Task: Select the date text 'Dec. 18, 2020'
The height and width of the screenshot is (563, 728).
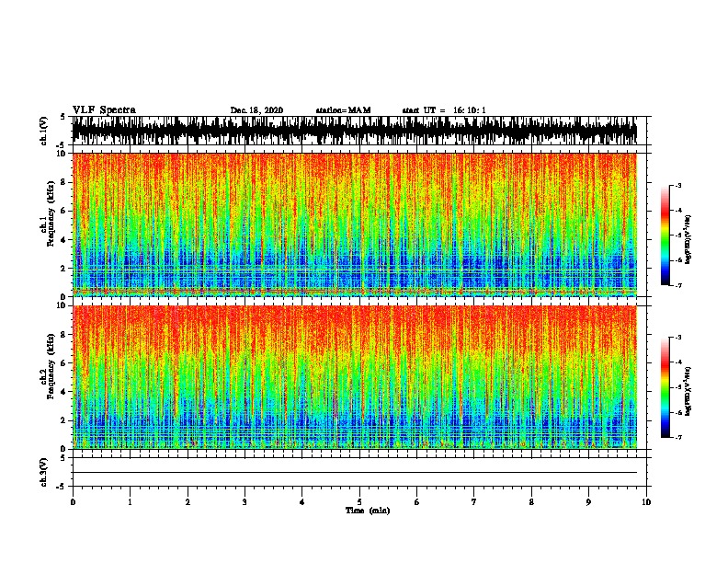Action: 256,110
